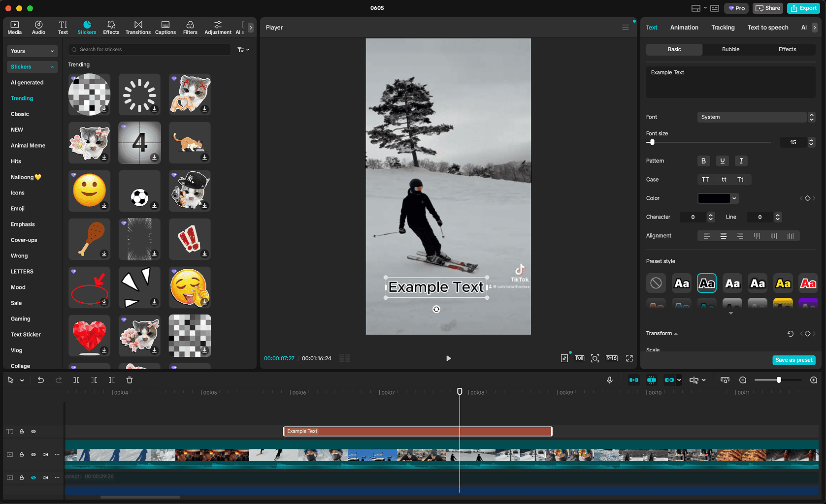This screenshot has width=826, height=504.
Task: Lock the Example Text track
Action: [22, 432]
